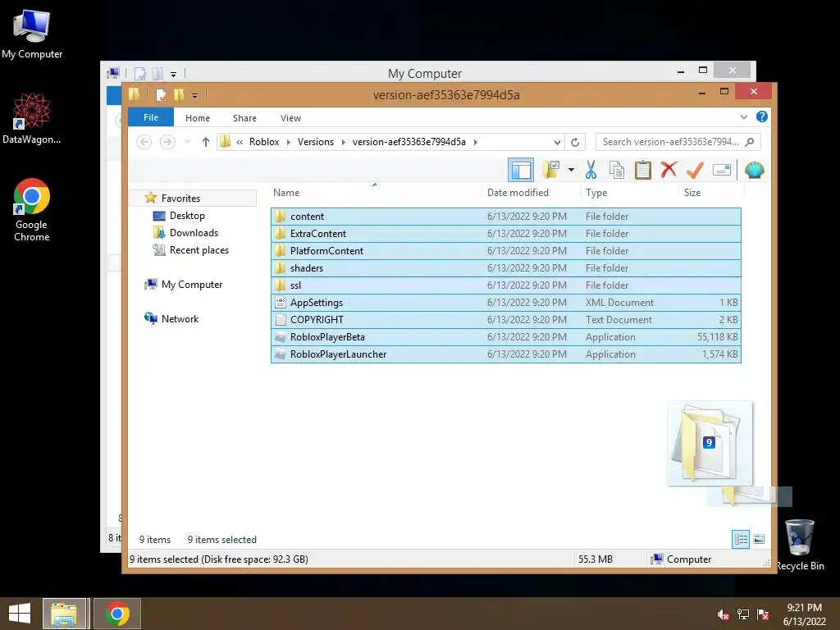Viewport: 840px width, 630px height.
Task: Copy selected items using toolbar copy icon
Action: (x=617, y=171)
